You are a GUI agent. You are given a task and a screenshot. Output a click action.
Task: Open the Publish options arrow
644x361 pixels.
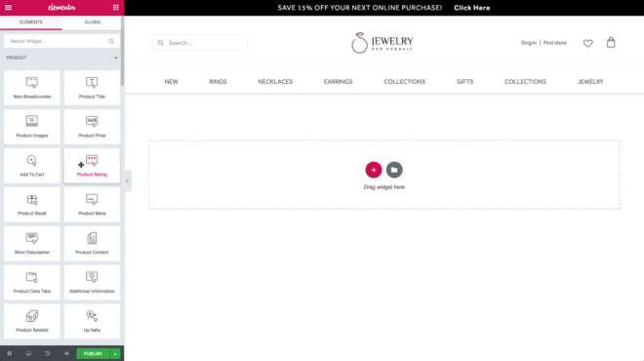coord(115,353)
